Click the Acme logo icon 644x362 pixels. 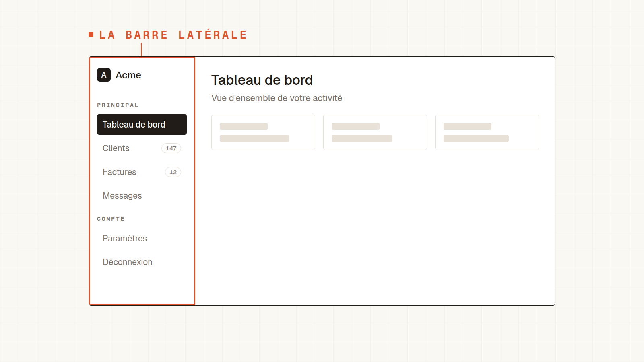[104, 75]
